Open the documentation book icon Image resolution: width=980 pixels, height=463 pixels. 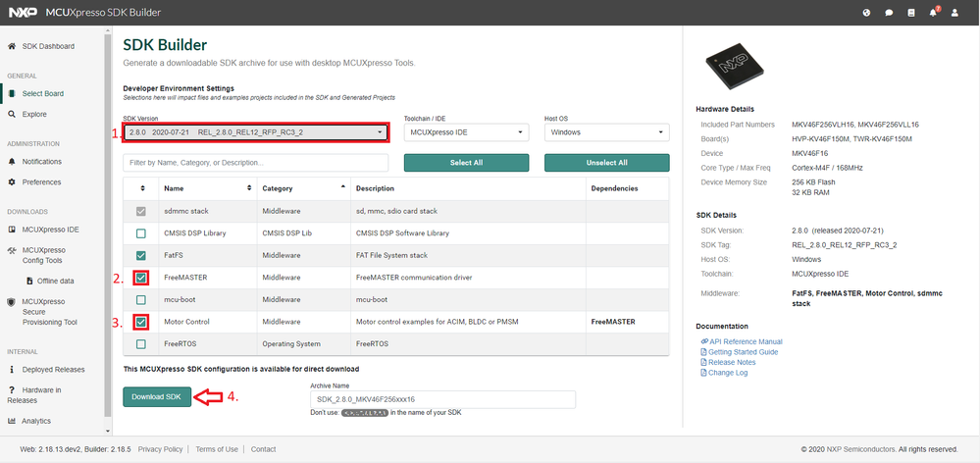[x=910, y=13]
